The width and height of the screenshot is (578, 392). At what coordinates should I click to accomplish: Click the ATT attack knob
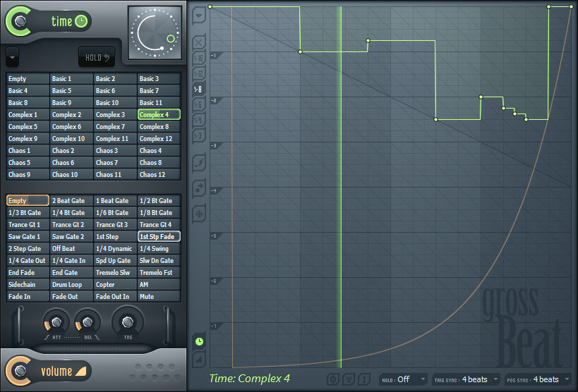click(x=56, y=323)
